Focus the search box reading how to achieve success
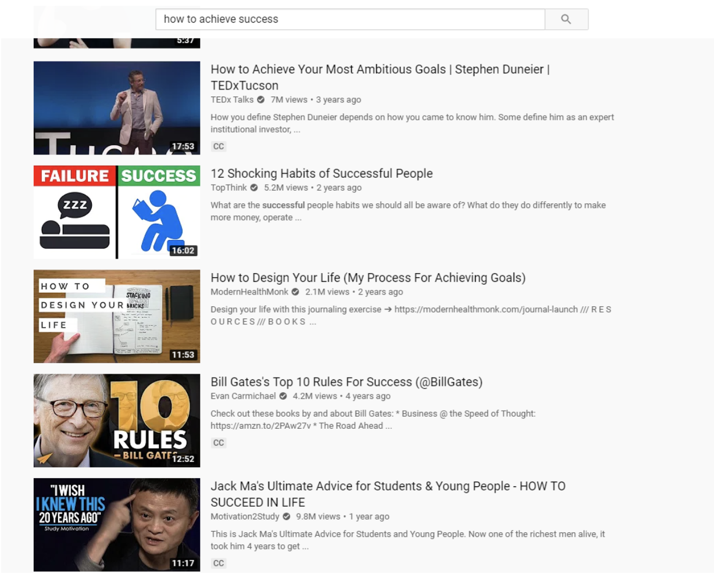714x588 pixels. tap(350, 19)
